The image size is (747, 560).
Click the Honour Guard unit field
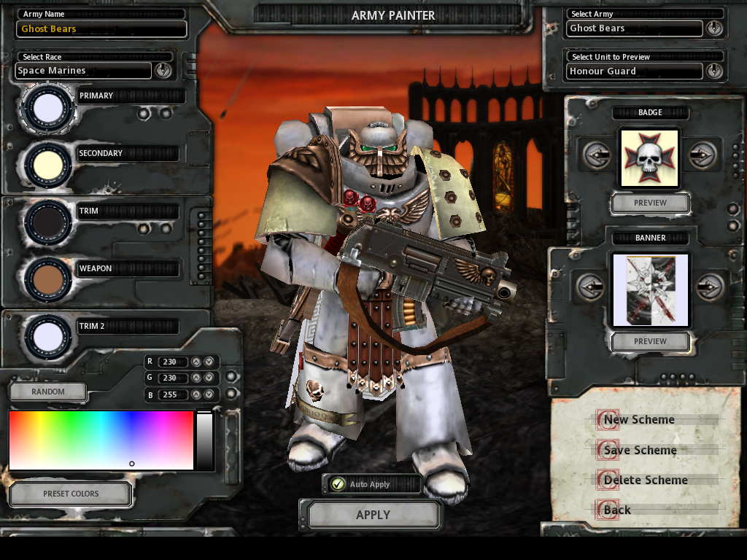634,71
